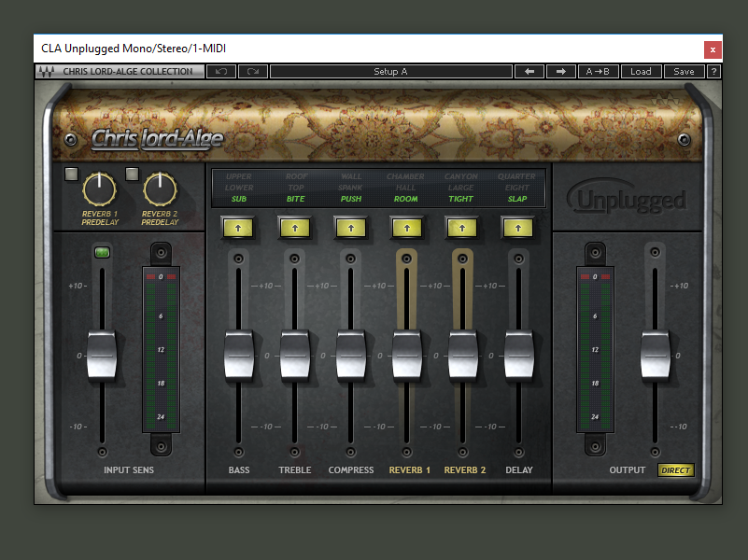Toggle the DIRECT output button

click(x=675, y=470)
